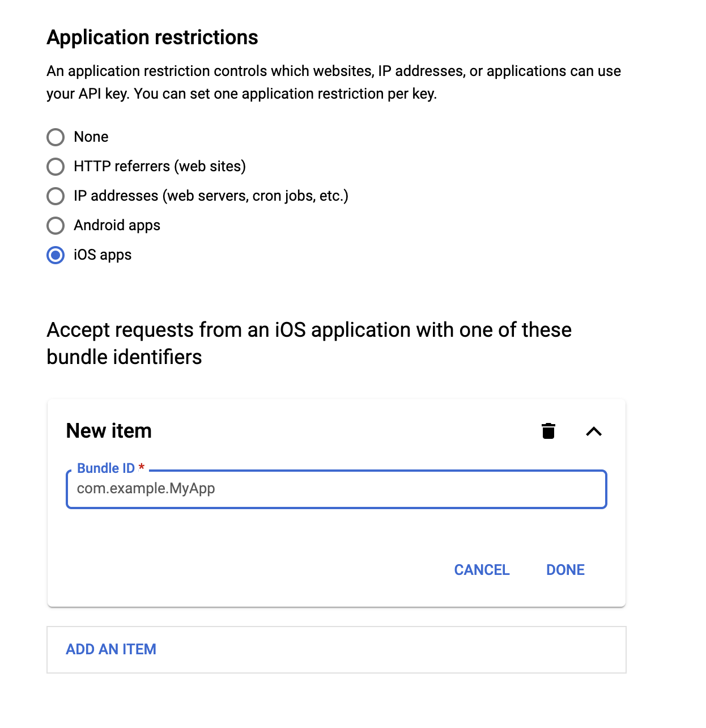Confirm the bundle ID with DONE
Viewport: 706px width, 728px height.
click(565, 570)
